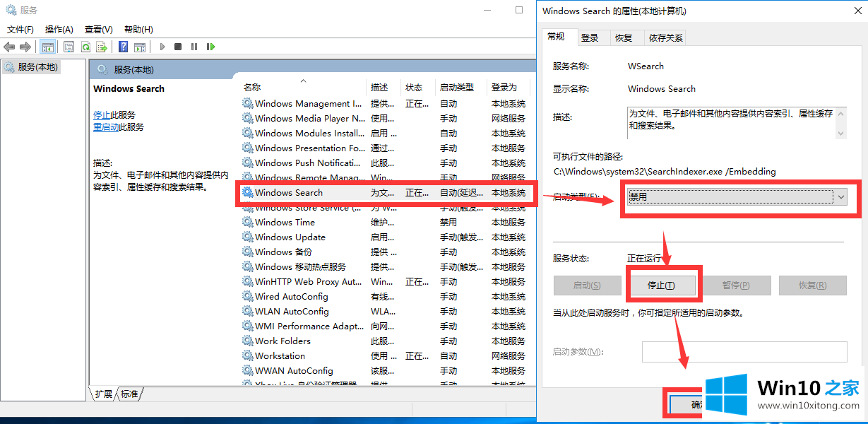The width and height of the screenshot is (868, 424).
Task: Sort services by 描述 column header
Action: tap(384, 88)
